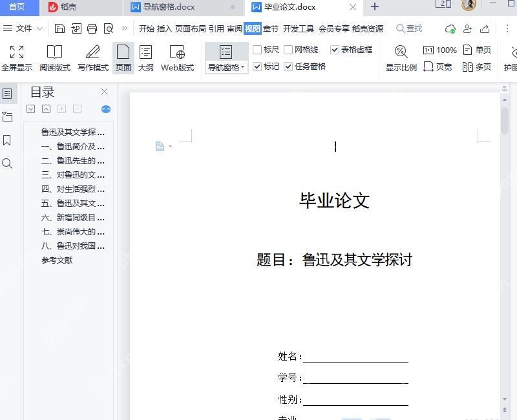Image resolution: width=517 pixels, height=420 pixels.
Task: Fit to Page Width
Action: pos(438,67)
